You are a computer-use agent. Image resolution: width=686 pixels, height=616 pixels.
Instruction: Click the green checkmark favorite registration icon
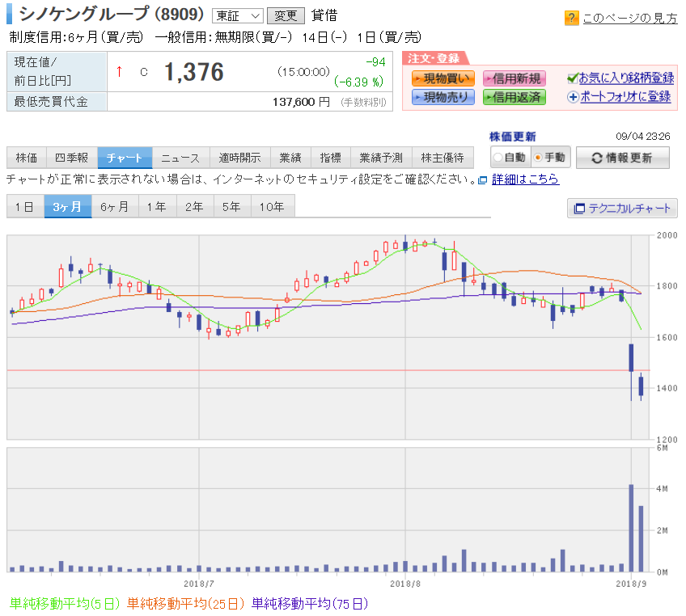coord(572,78)
